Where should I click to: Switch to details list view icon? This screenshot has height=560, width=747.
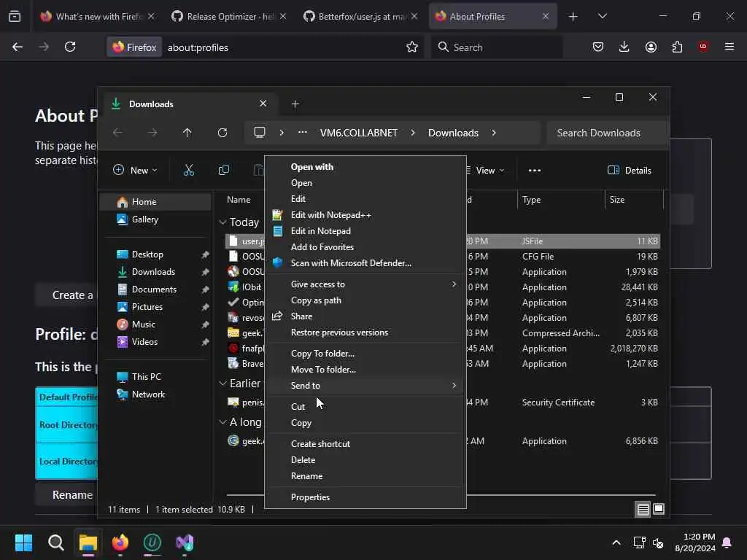coord(643,510)
